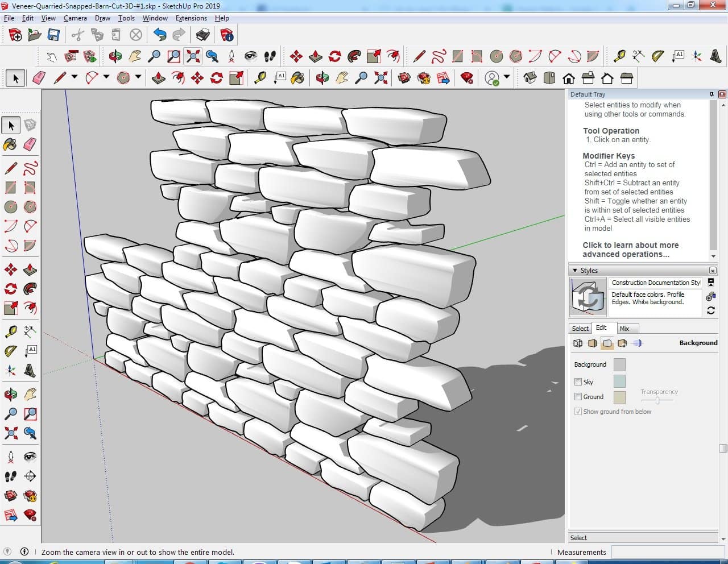Open Face Settings in Styles edit
Viewport: 728px width, 564px height.
593,343
